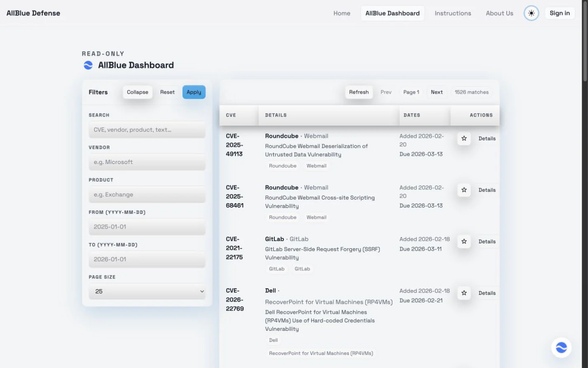Viewport: 588px width, 368px height.
Task: Star the CVE-2025-49113 Roundcube entry
Action: 464,138
